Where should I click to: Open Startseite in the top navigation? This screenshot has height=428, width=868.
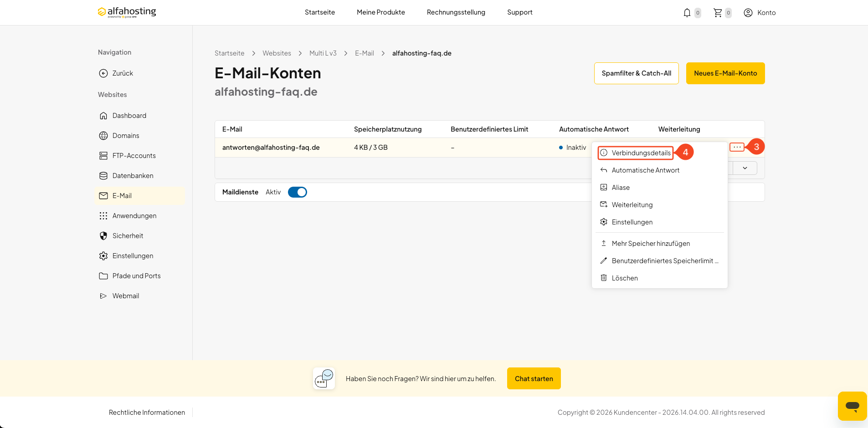pos(320,12)
